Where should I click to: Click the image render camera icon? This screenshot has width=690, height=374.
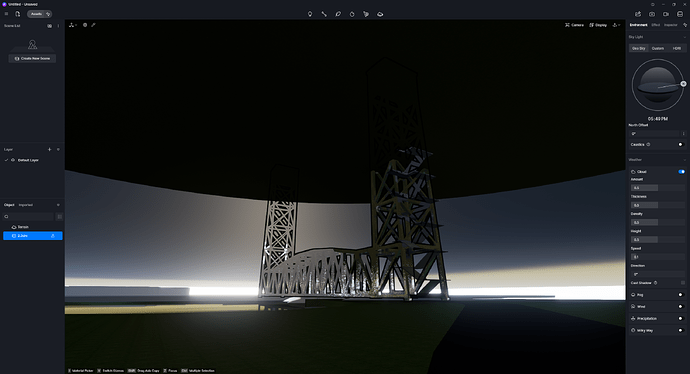tap(652, 14)
